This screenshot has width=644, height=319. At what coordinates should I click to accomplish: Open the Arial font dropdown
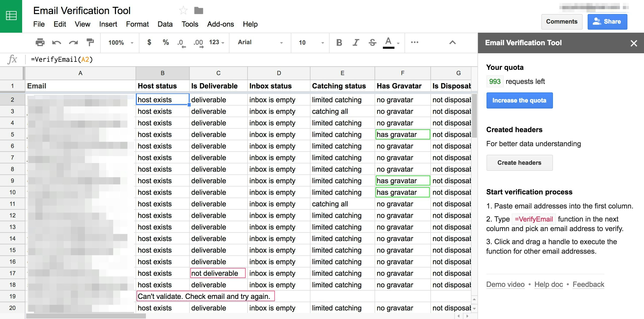pos(260,42)
